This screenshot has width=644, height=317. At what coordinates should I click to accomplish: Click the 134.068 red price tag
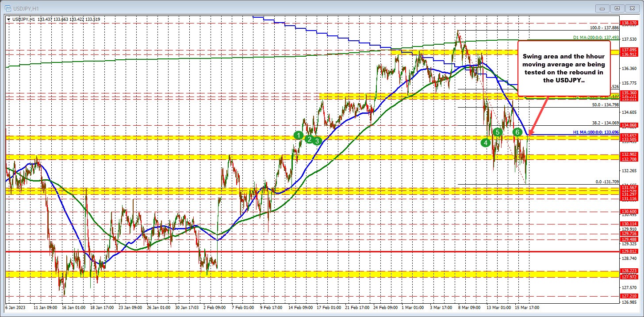[629, 125]
